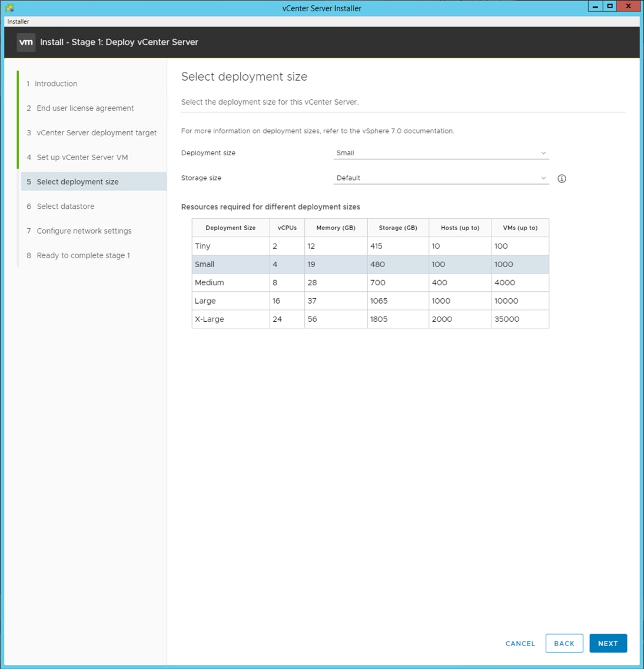Click the 700 storage value for Medium
The width and height of the screenshot is (644, 669).
pos(378,283)
